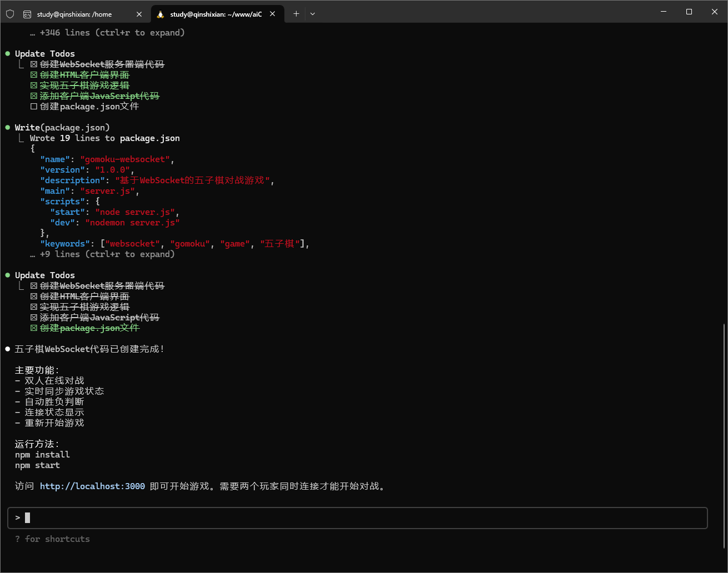Maximize the terminal window
The width and height of the screenshot is (728, 573).
click(x=689, y=12)
